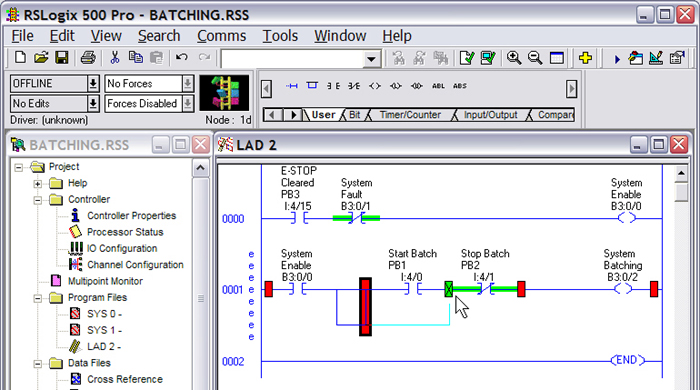Insert a branch instruction icon
Screen dimensions: 700x390
pyautogui.click(x=312, y=85)
